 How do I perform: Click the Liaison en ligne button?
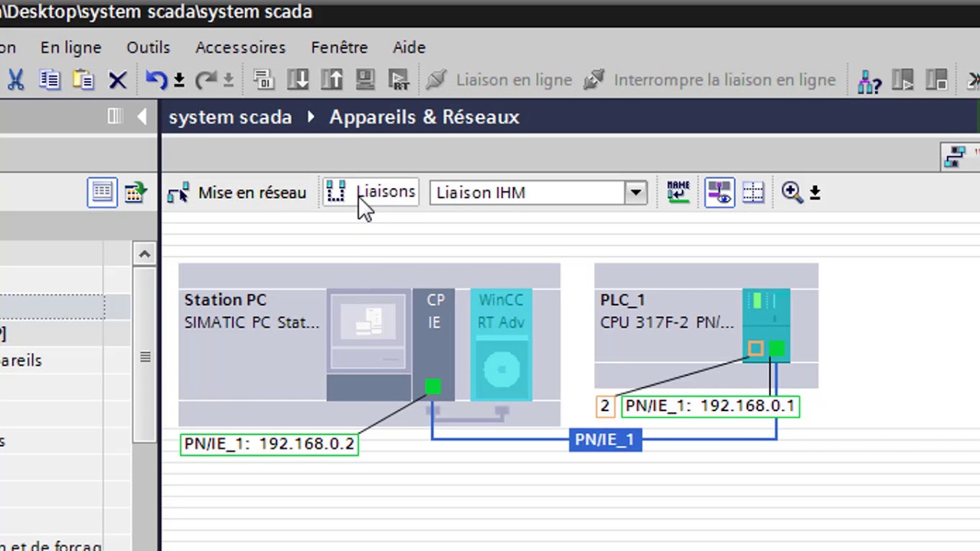pyautogui.click(x=499, y=80)
